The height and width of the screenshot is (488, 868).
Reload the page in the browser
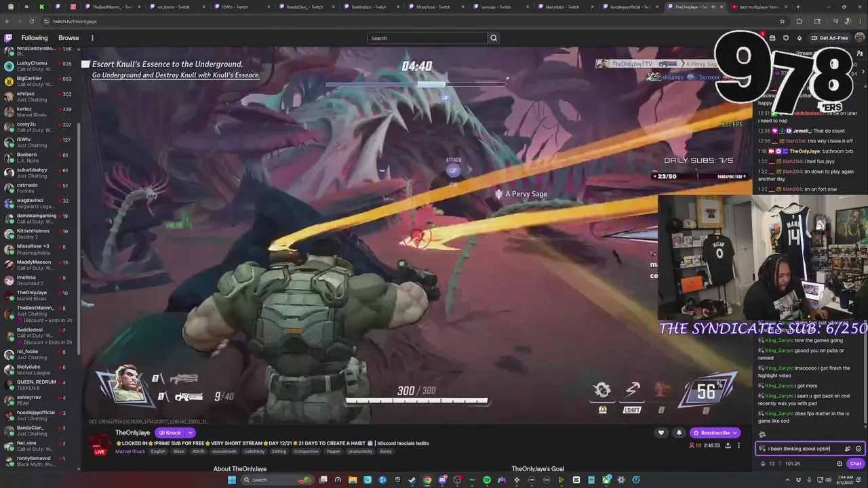[31, 21]
